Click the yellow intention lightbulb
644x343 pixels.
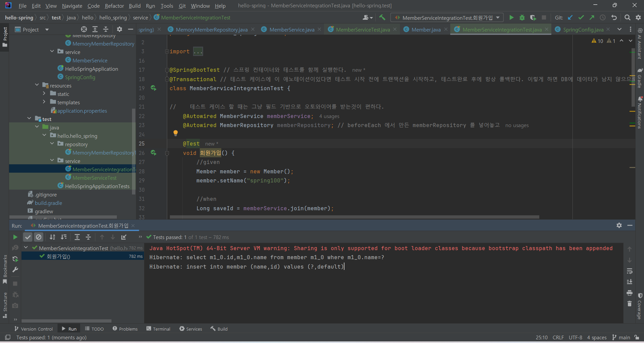click(x=175, y=133)
